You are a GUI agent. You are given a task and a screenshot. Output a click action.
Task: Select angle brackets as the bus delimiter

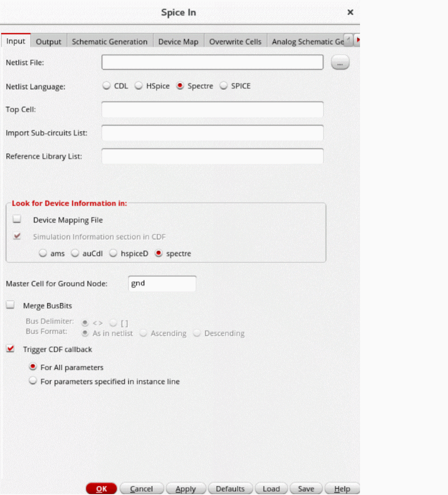click(85, 323)
